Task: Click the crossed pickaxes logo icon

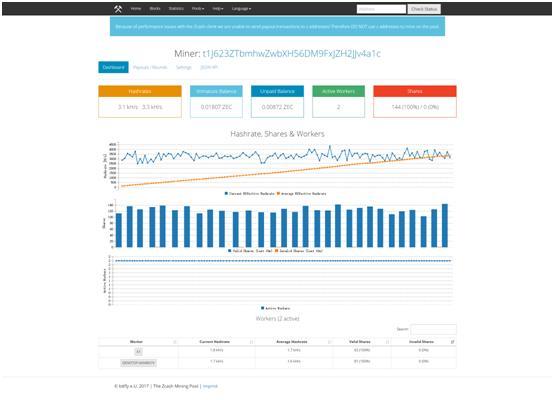Action: 118,9
